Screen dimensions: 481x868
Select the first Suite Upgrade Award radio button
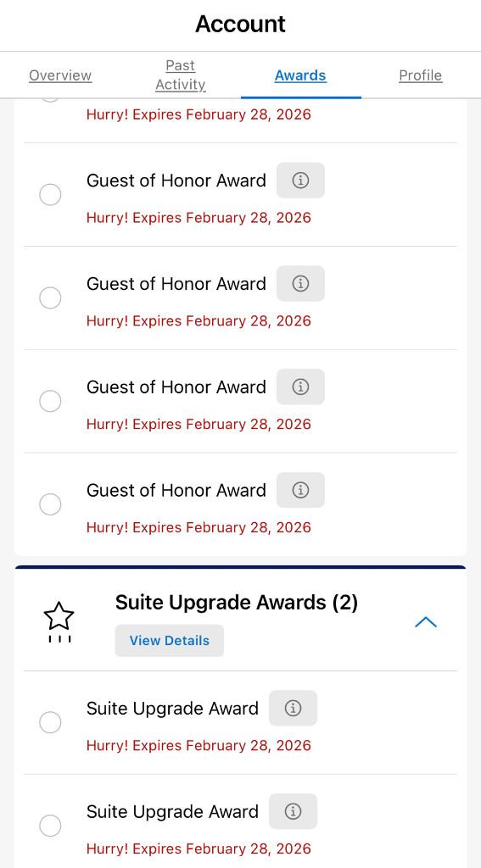coord(50,722)
